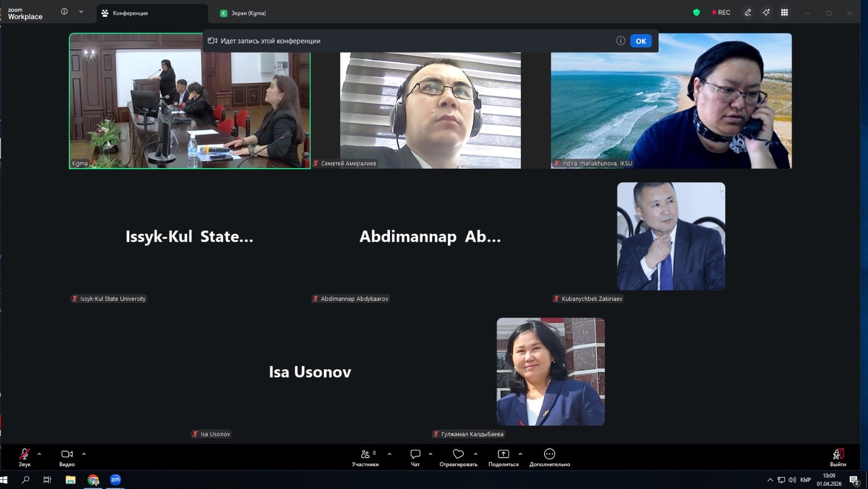The height and width of the screenshot is (489, 868).
Task: Click the green encryption shield icon
Action: [697, 12]
